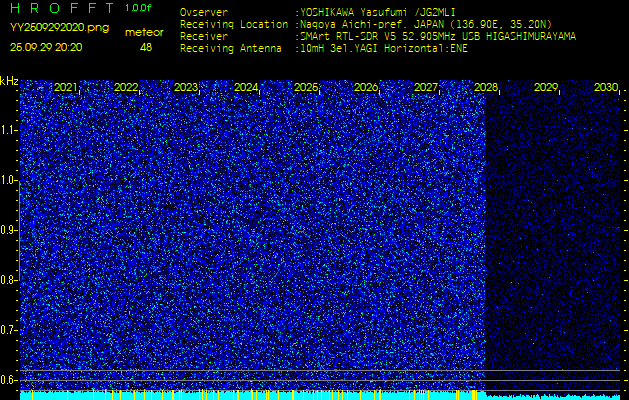This screenshot has height=400, width=629.
Task: Click the 0.7 kHz frequency label
Action: (8, 330)
